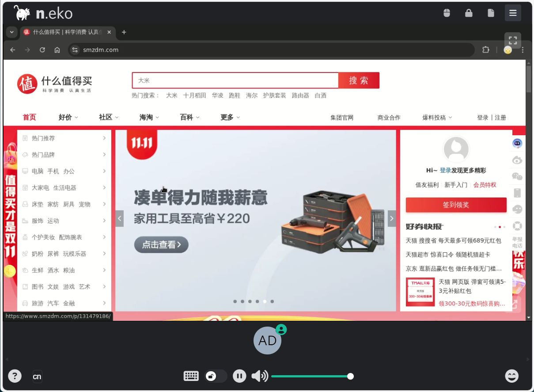This screenshot has height=392, width=534.
Task: Open the 值友福利 link
Action: pyautogui.click(x=427, y=185)
